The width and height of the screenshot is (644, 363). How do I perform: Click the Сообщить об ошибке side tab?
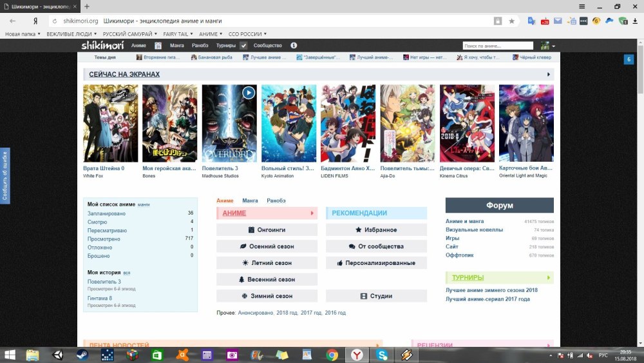click(5, 175)
